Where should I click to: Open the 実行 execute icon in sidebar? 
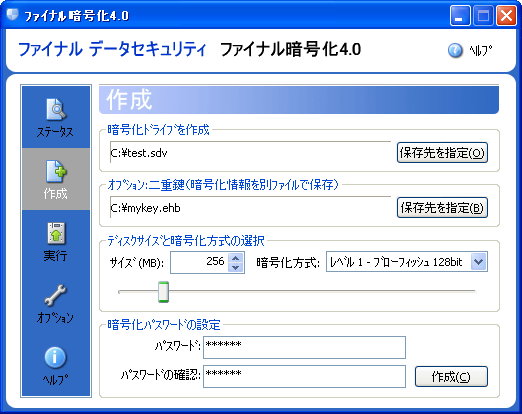coord(56,233)
